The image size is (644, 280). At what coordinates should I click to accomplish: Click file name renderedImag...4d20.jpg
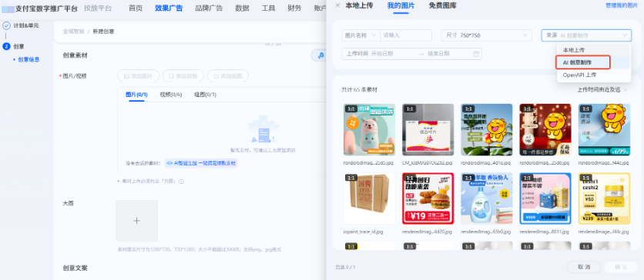point(428,232)
